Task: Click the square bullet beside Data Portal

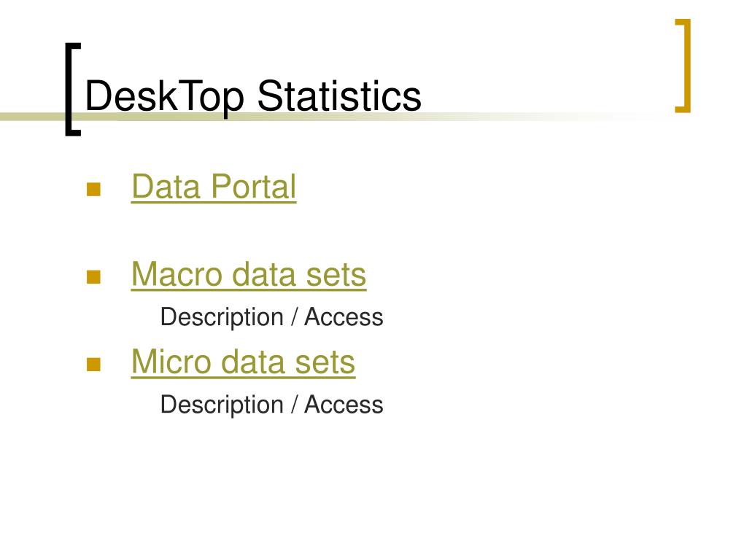Action: coord(93,189)
